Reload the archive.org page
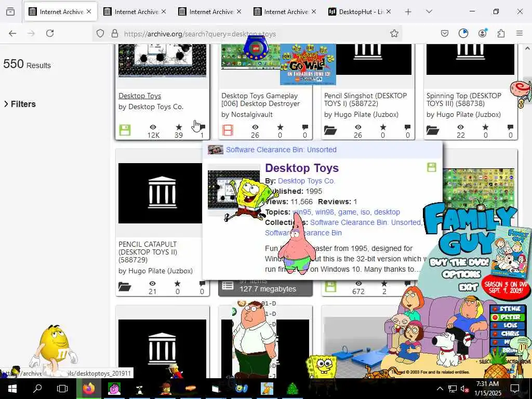Screen dimensions: 532x399 (x=50, y=33)
